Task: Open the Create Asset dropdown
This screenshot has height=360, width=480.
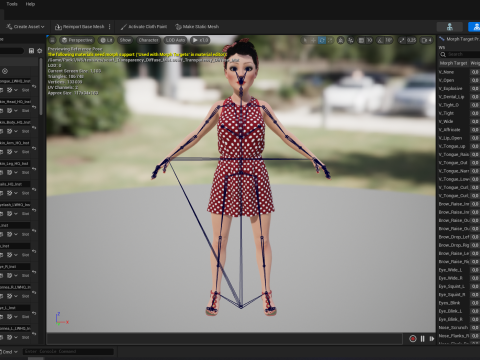Action: pos(25,27)
